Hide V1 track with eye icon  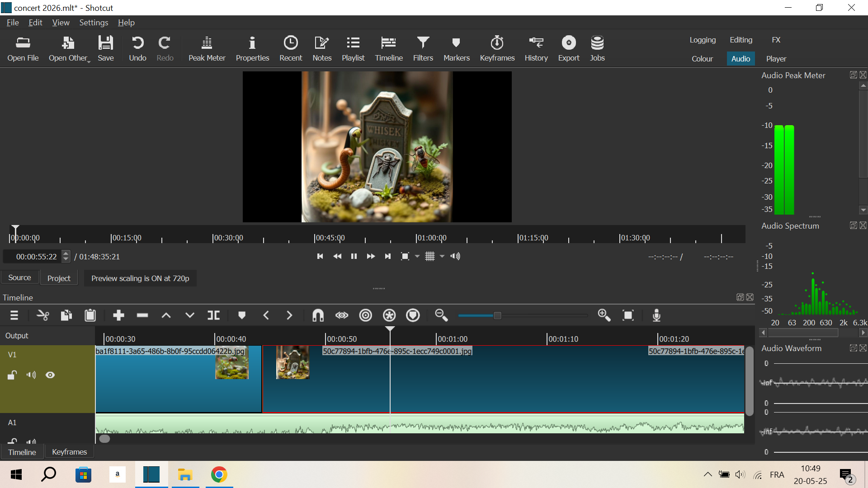[50, 375]
